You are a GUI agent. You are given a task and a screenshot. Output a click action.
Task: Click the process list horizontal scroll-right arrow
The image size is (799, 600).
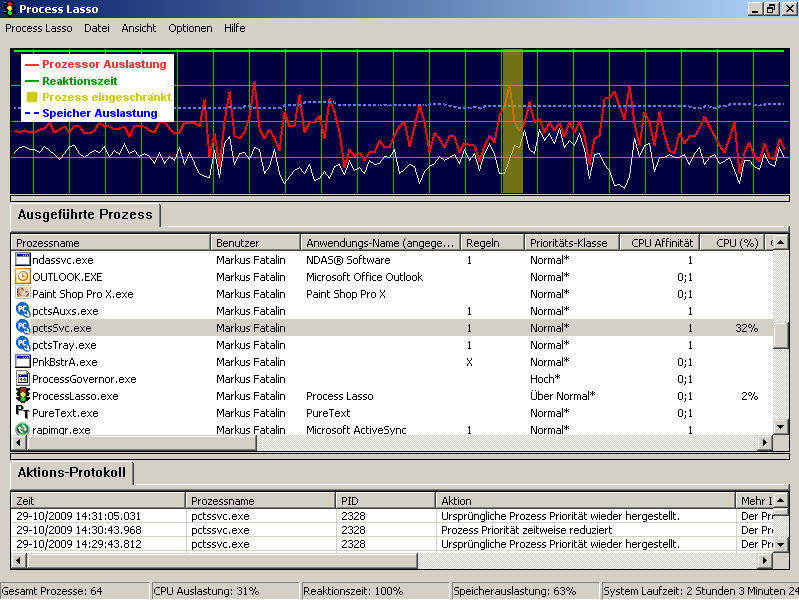pos(765,442)
